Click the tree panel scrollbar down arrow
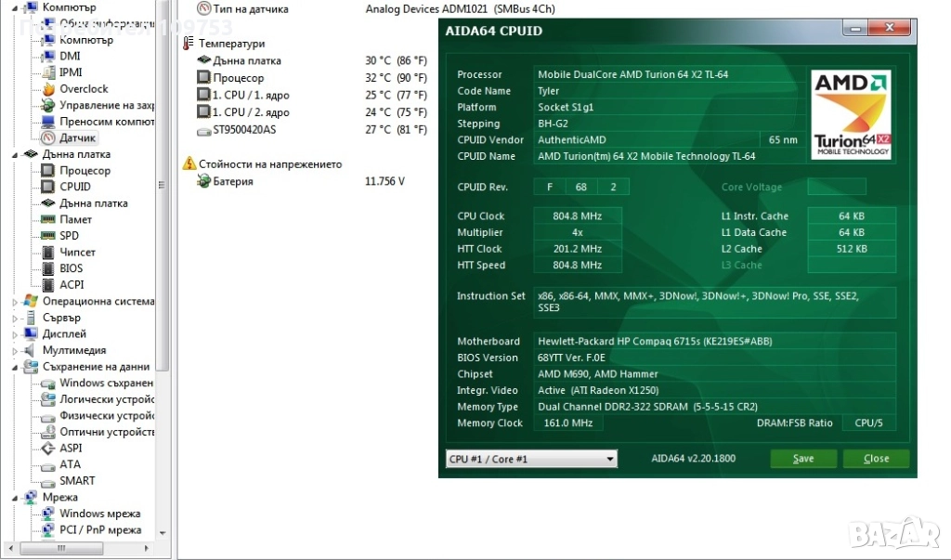The width and height of the screenshot is (951, 560). (163, 534)
